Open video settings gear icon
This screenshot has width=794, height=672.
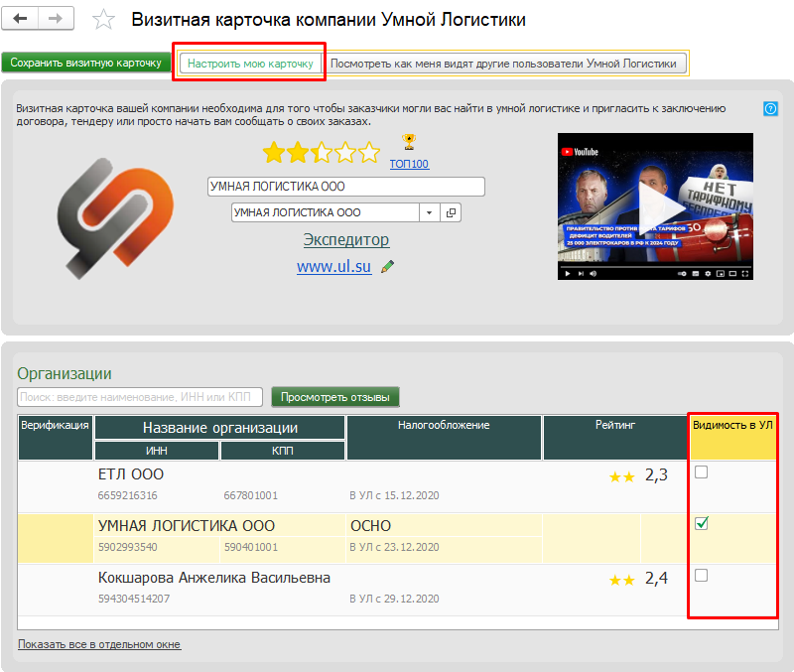[708, 273]
